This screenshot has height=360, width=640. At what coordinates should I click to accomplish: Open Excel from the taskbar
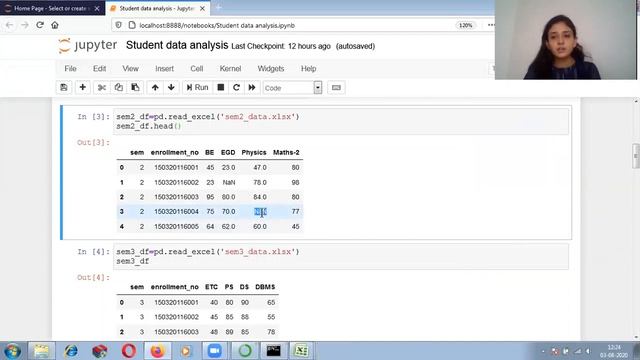tap(301, 351)
